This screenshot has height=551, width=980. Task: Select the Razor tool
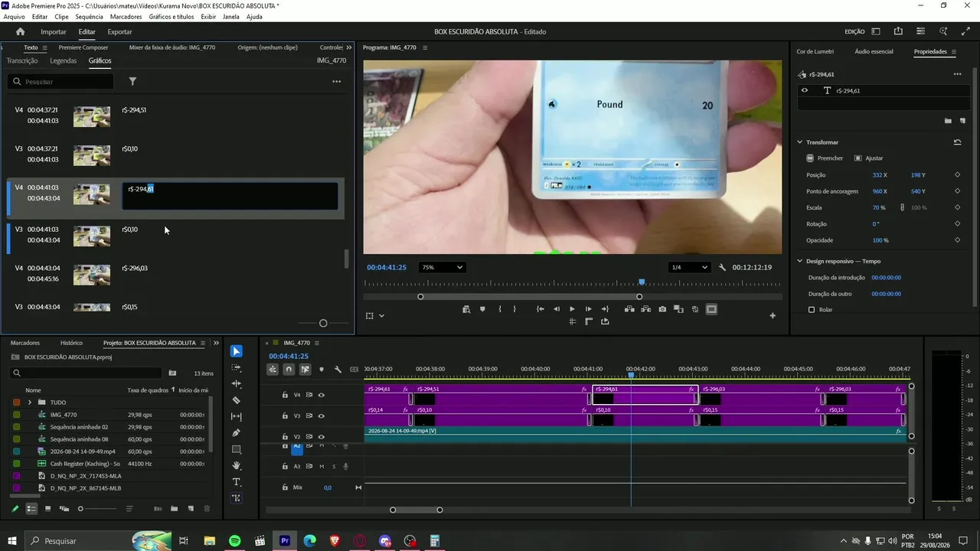[x=237, y=400]
